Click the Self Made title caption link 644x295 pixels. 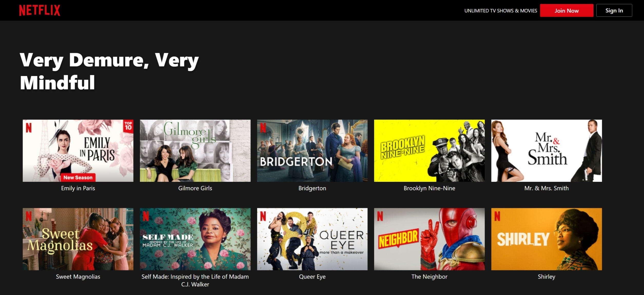[x=195, y=280]
